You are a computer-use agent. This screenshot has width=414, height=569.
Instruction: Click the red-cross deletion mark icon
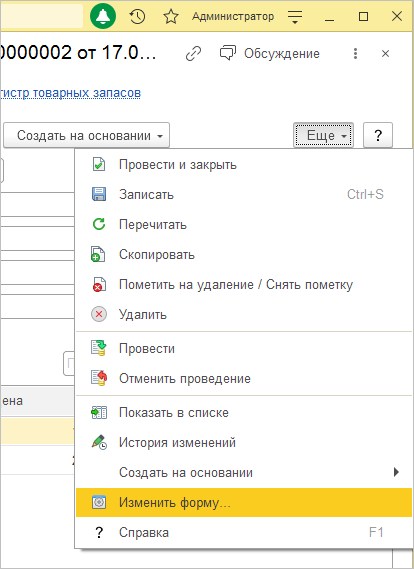[x=99, y=284]
